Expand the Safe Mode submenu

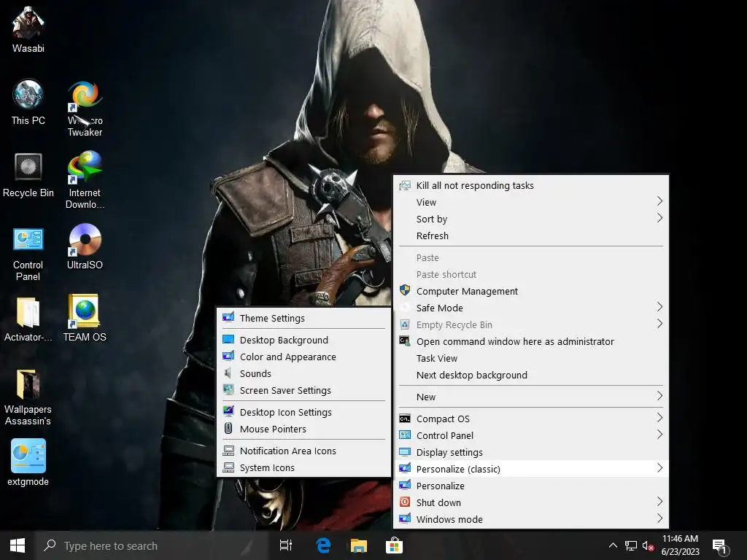(x=531, y=308)
